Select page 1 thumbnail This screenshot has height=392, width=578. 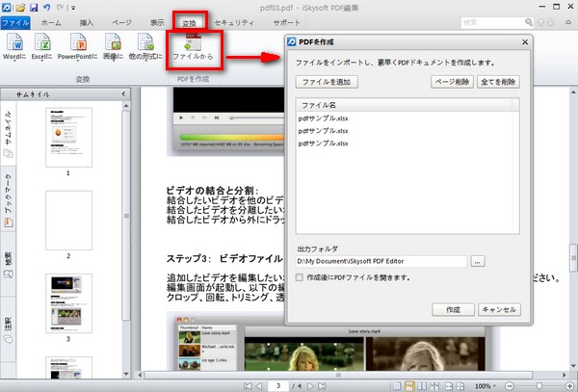coord(68,137)
